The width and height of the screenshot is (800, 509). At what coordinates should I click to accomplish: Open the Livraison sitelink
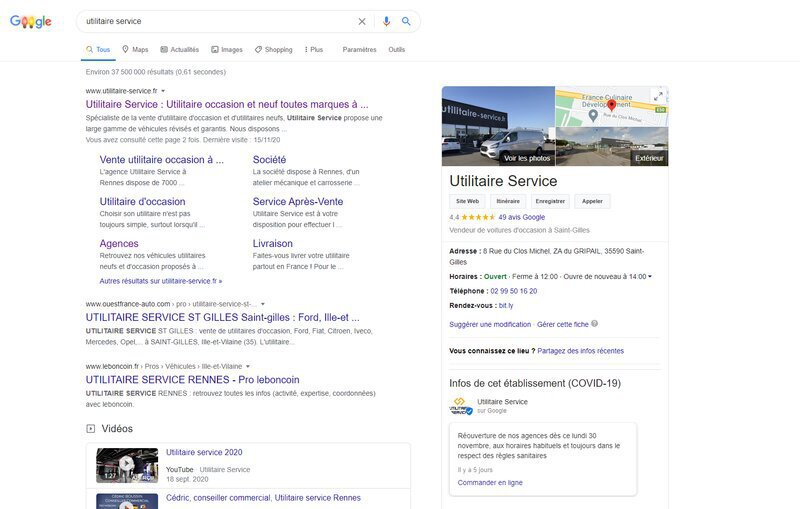point(273,244)
